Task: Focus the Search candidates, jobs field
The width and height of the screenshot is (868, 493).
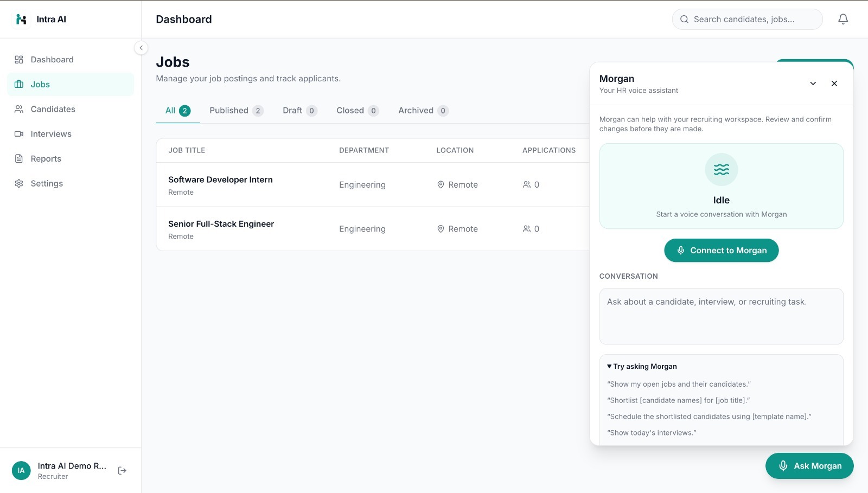Action: click(748, 20)
